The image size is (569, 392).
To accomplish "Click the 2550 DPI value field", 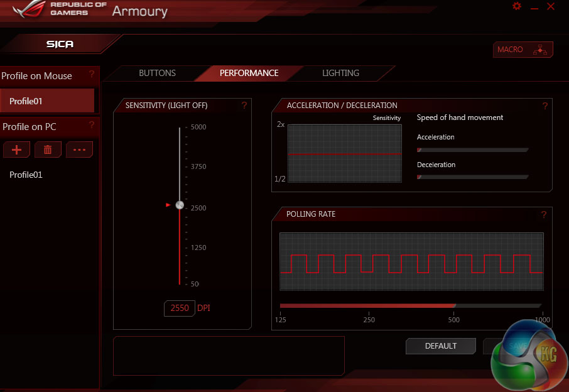I will coord(179,308).
